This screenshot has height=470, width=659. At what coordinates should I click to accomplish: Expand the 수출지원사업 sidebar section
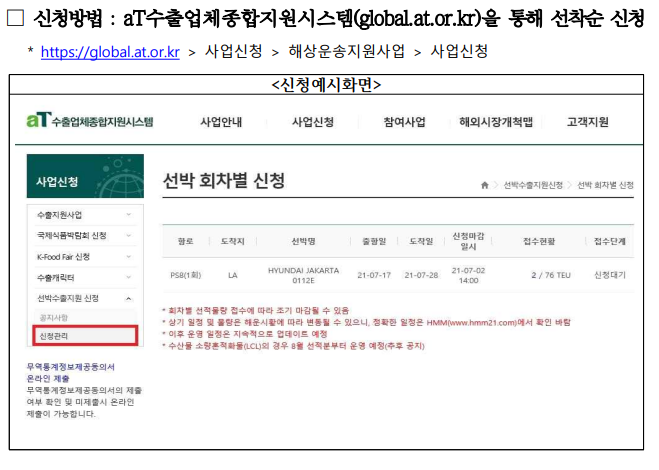coord(85,215)
